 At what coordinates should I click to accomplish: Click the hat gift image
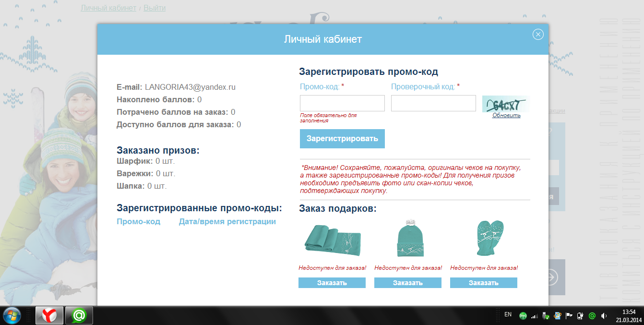pos(410,240)
